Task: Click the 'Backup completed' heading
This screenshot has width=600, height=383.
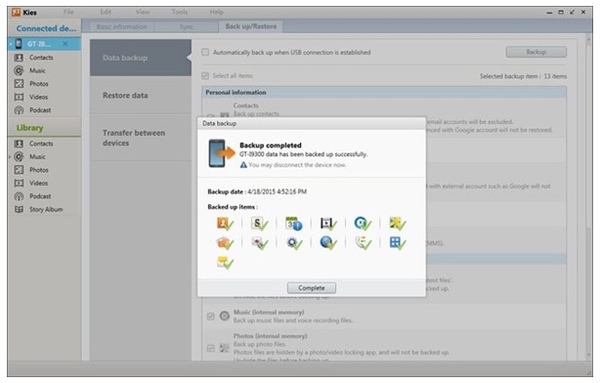Action: (270, 145)
